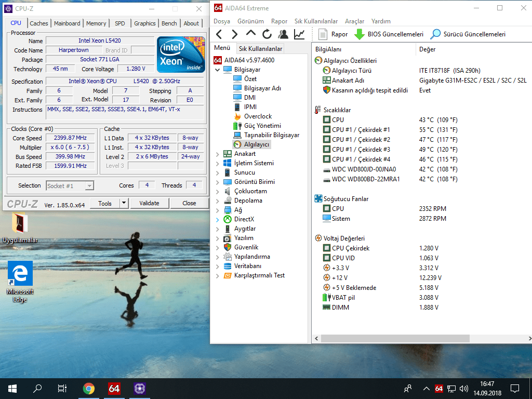
Task: Select Overclock in the tree
Action: click(258, 116)
